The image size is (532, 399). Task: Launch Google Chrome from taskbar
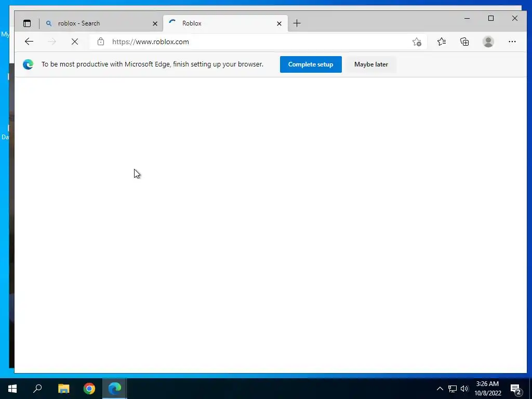pyautogui.click(x=89, y=389)
